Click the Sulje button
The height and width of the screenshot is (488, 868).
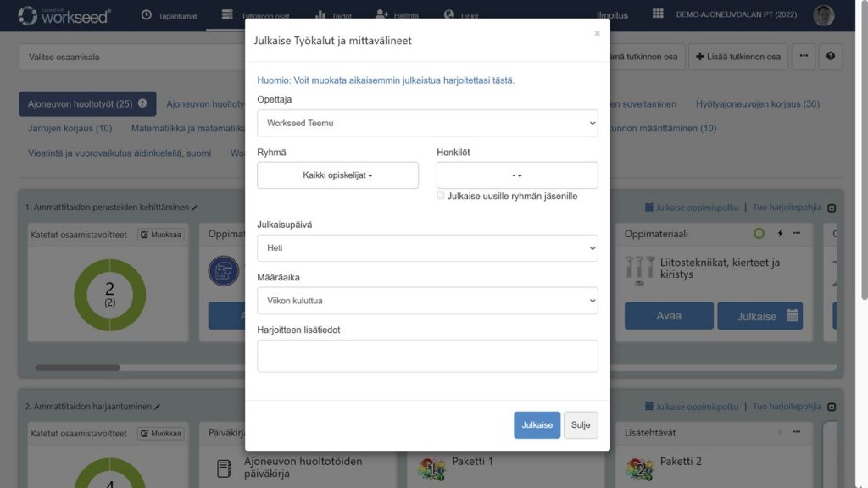(581, 425)
